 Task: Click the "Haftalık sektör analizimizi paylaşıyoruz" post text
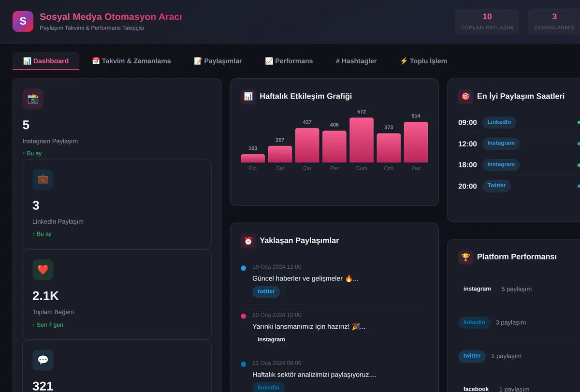tap(314, 375)
